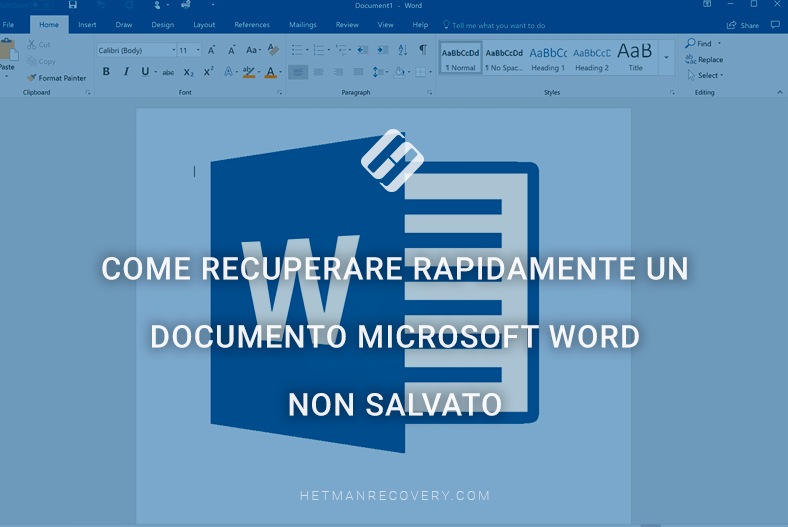The width and height of the screenshot is (788, 527).
Task: Switch to the Layout tab
Action: coord(204,25)
